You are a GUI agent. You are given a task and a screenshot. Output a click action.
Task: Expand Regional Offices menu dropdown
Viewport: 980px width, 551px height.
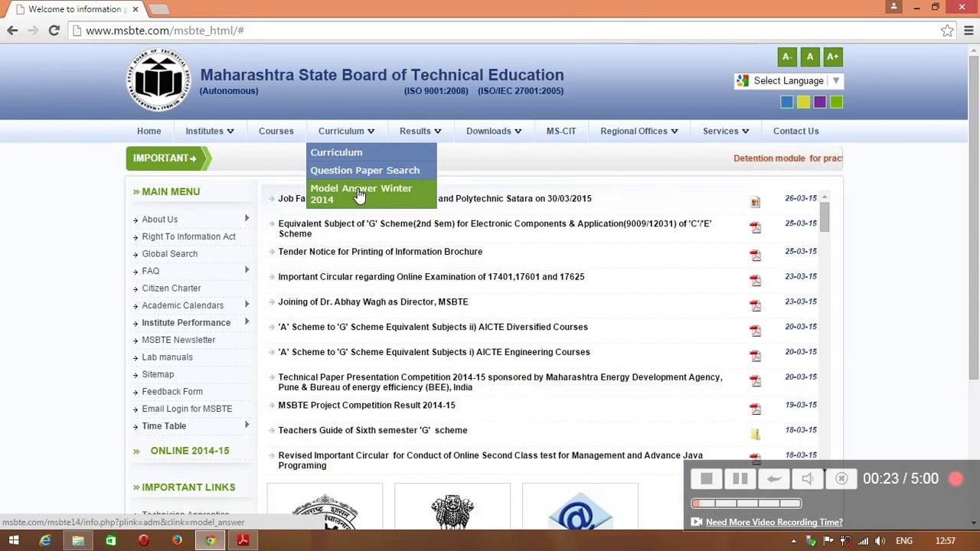(x=639, y=131)
